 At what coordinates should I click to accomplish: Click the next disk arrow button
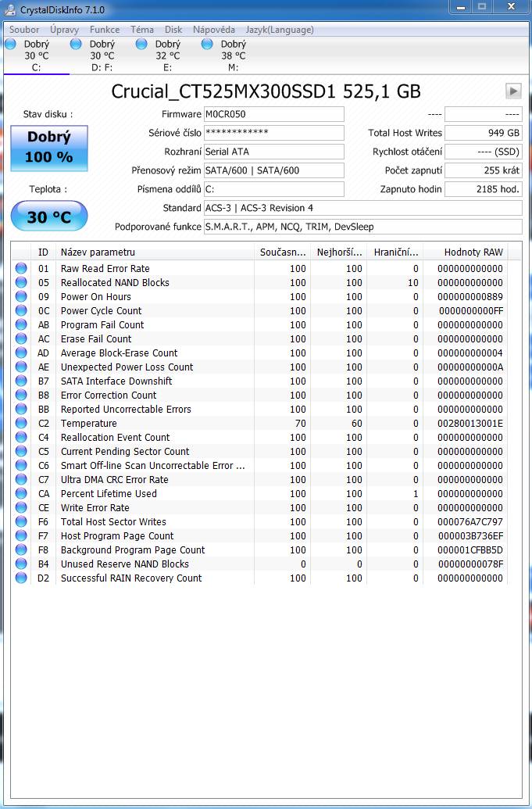point(513,91)
